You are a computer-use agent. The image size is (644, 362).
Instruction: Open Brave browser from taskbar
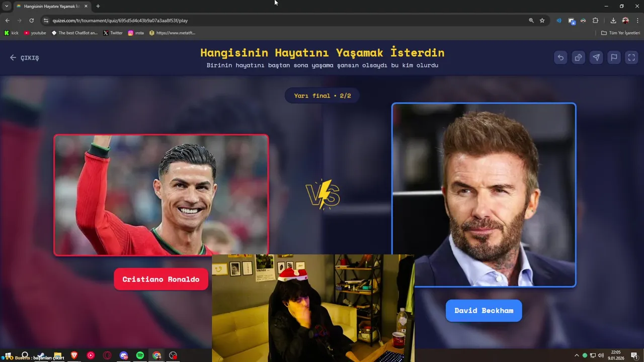[74, 355]
